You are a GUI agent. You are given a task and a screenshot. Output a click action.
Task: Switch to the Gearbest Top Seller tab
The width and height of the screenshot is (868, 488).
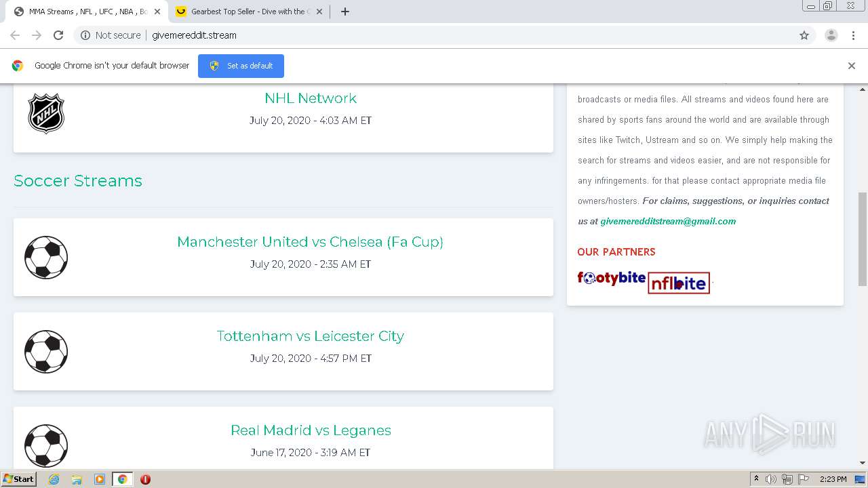click(x=250, y=12)
